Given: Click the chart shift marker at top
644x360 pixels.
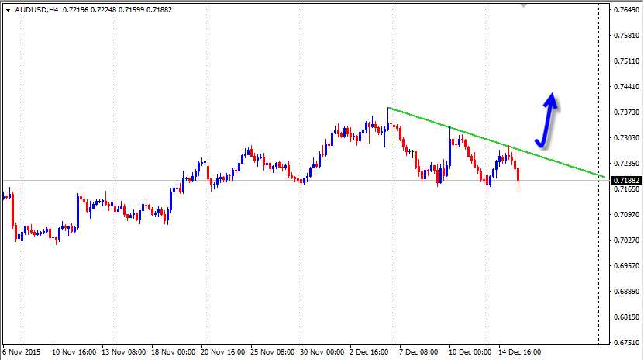Looking at the screenshot, I should (523, 5).
